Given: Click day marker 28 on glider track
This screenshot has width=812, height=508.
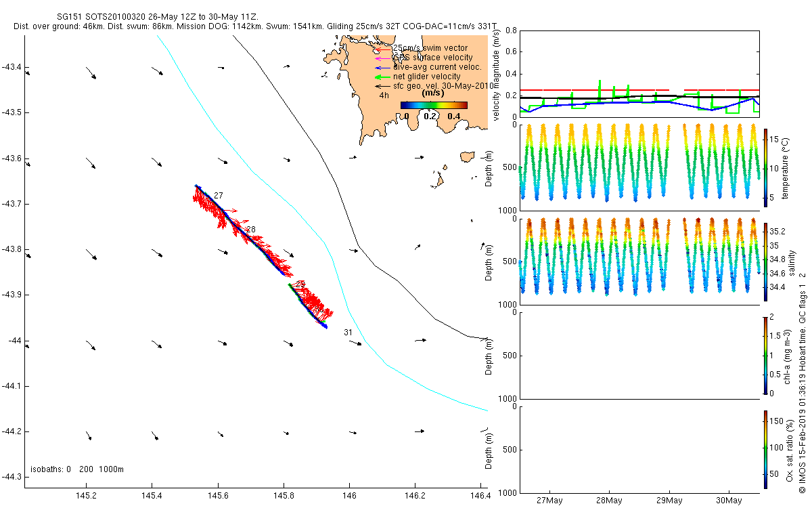Looking at the screenshot, I should click(x=250, y=230).
